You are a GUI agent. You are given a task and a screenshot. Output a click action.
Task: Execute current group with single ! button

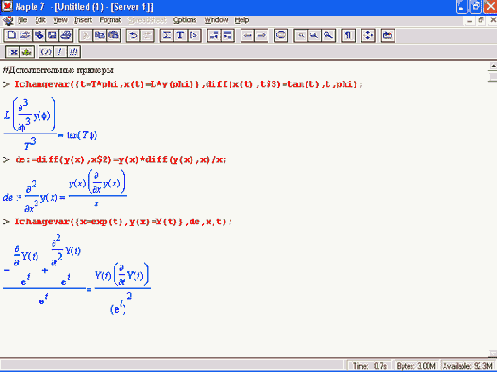[x=60, y=52]
